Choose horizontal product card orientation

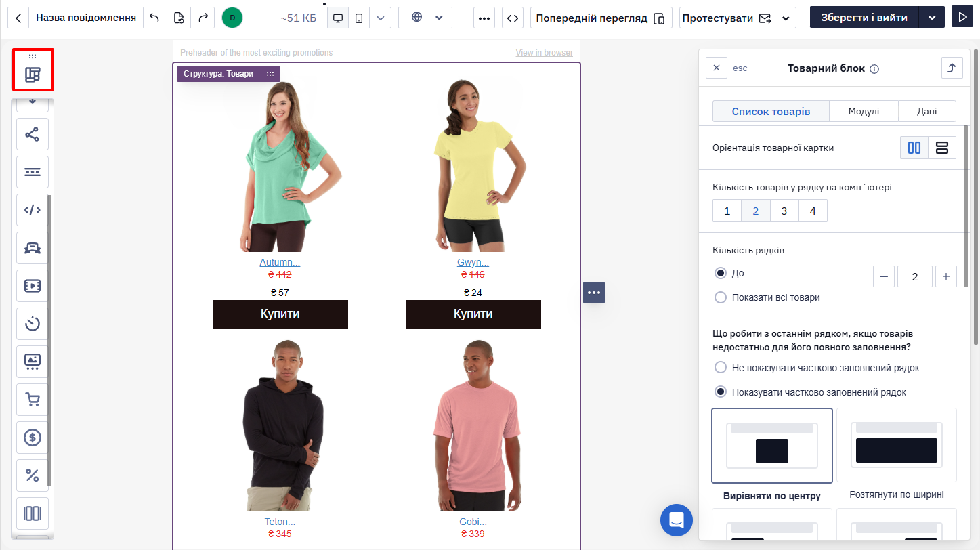pyautogui.click(x=942, y=148)
